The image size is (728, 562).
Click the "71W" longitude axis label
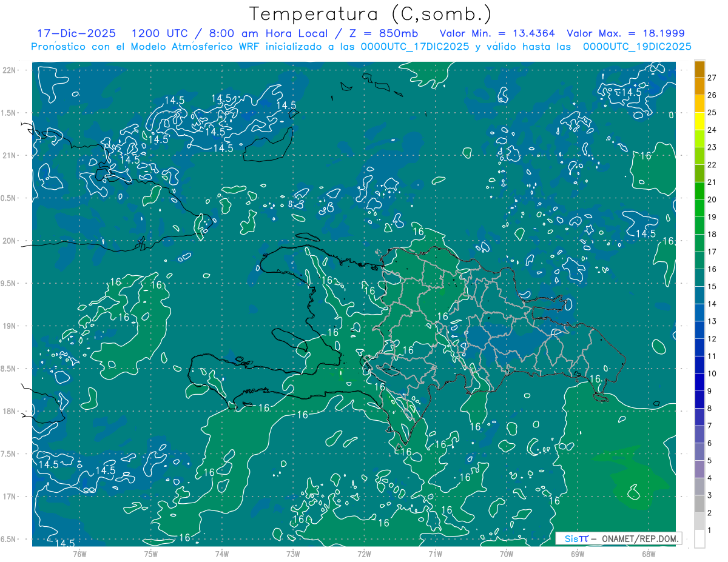tap(435, 554)
